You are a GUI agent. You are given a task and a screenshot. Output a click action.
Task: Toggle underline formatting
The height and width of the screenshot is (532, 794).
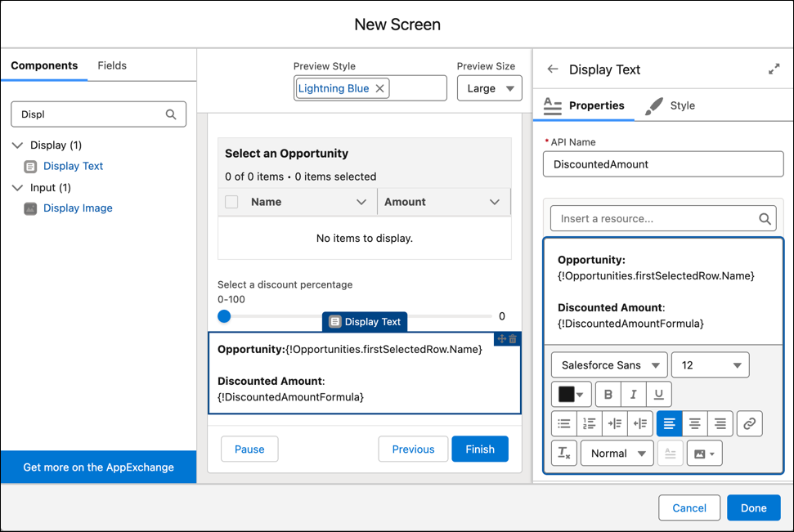coord(658,395)
